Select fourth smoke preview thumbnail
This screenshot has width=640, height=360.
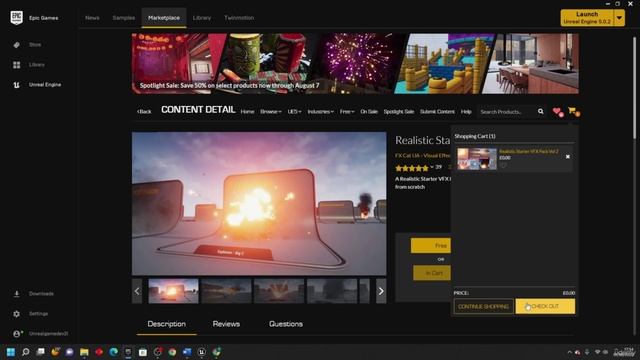332,291
